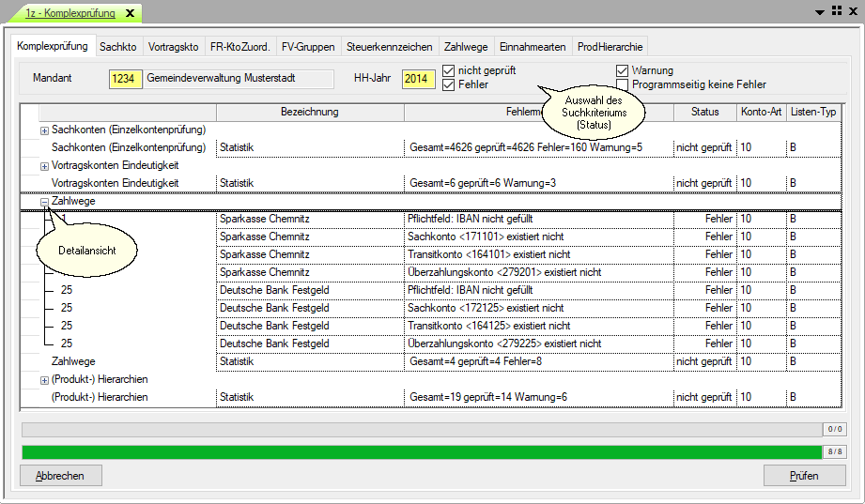Expand the (Produkt-) Hierarchien node

[x=44, y=380]
